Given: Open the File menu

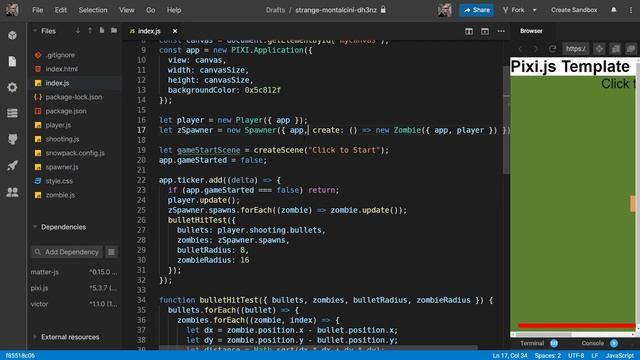Looking at the screenshot, I should (38, 10).
